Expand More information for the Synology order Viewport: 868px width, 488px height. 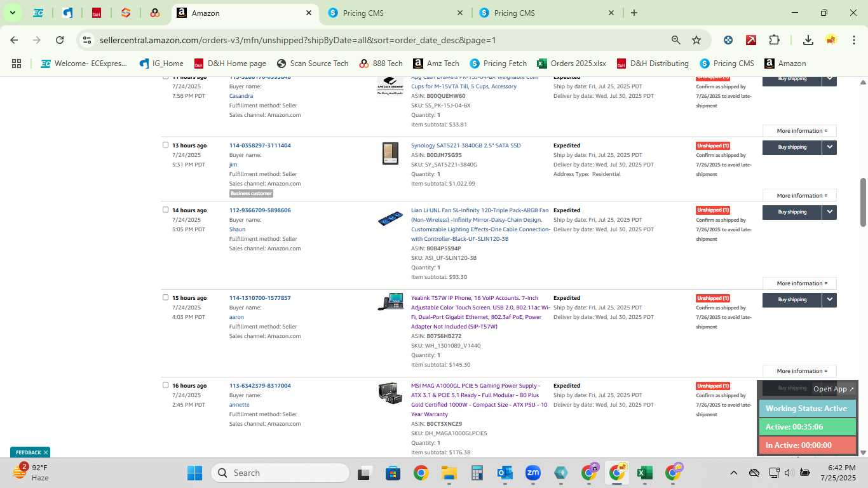[x=799, y=196]
